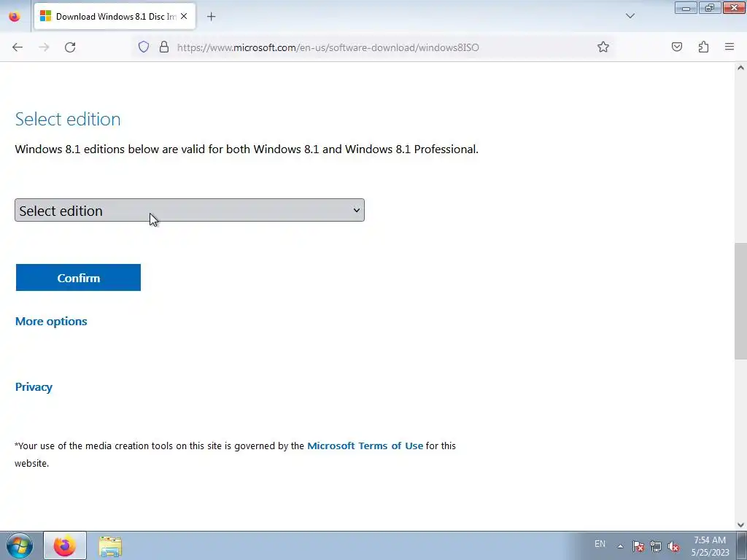The width and height of the screenshot is (747, 560).
Task: Open tracking protection shield icon
Action: pos(144,47)
